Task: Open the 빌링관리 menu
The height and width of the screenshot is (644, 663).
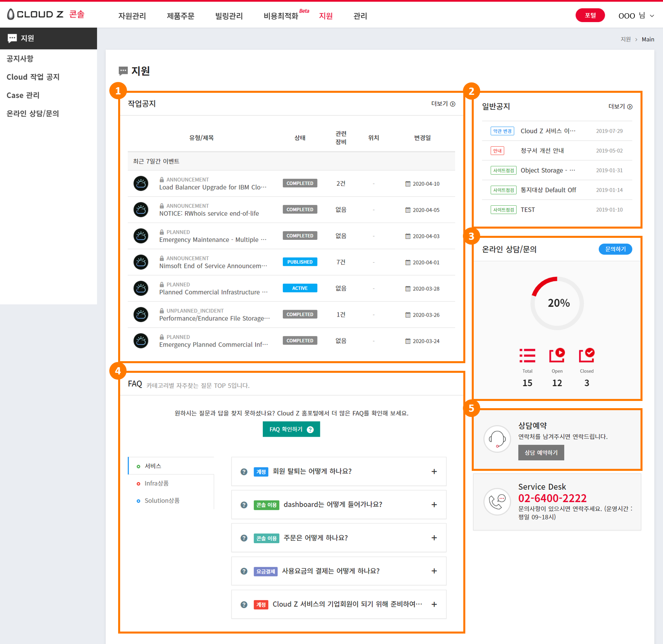Action: pyautogui.click(x=229, y=16)
